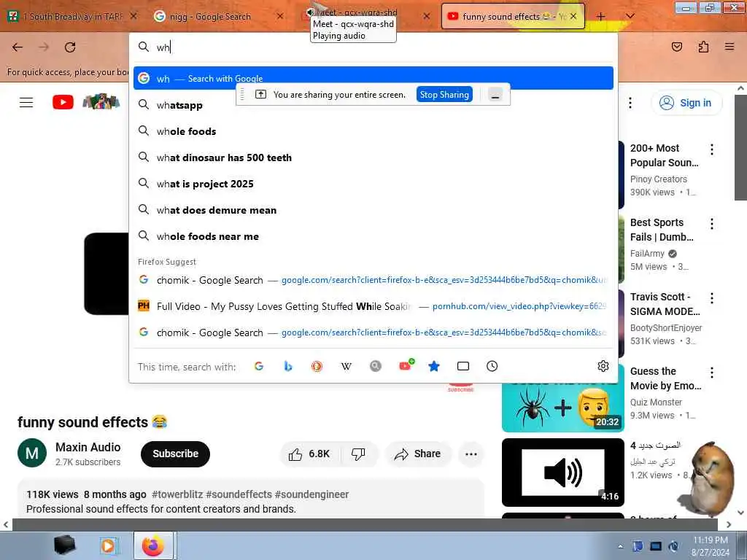This screenshot has width=747, height=560.
Task: Open the Extensions puzzle-piece icon
Action: click(703, 47)
